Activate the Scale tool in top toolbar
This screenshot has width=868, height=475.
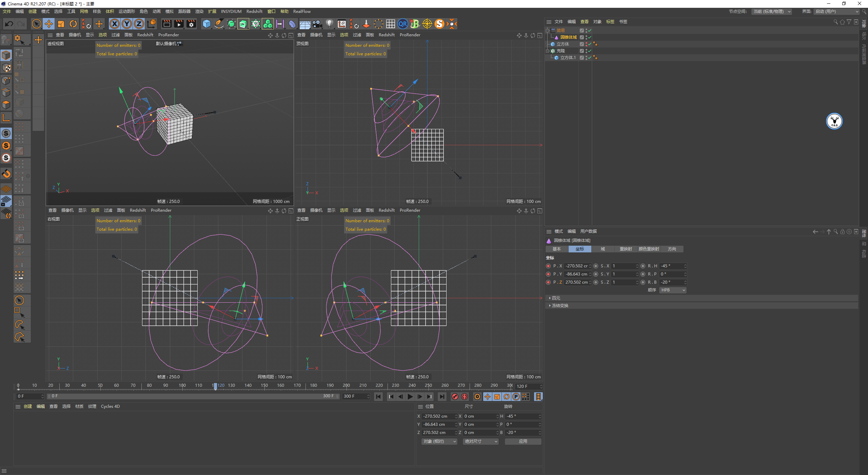(x=61, y=24)
